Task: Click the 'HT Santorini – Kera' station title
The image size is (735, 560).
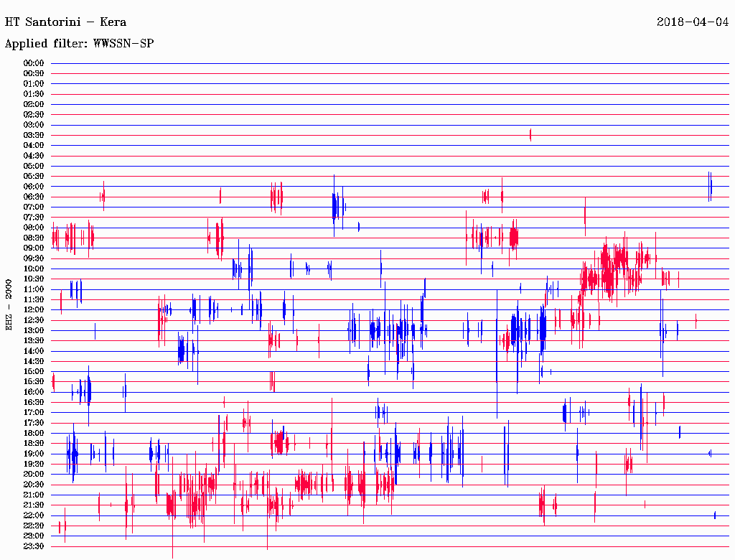Action: pyautogui.click(x=65, y=22)
